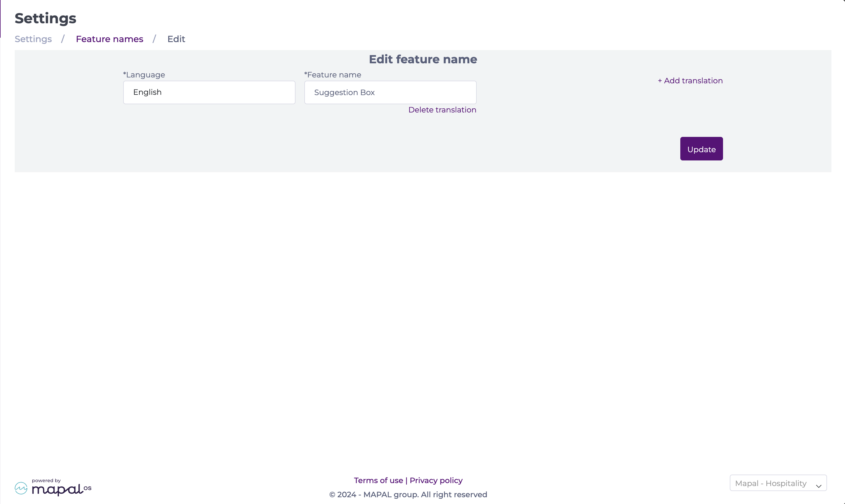Expand the Mapal - Hospitality dropdown
Image resolution: width=845 pixels, height=504 pixels.
778,483
